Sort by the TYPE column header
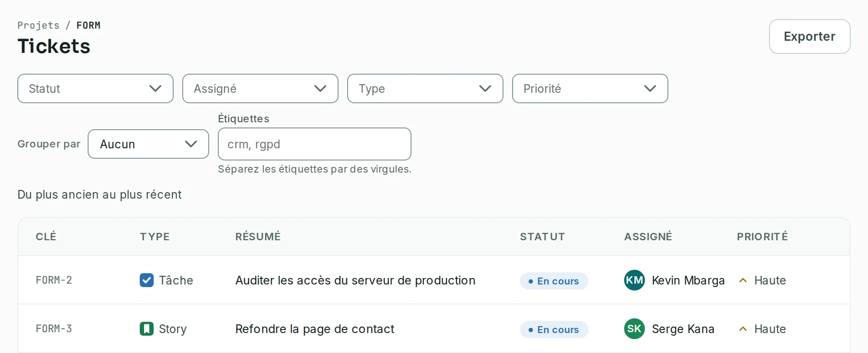The width and height of the screenshot is (868, 353). pyautogui.click(x=155, y=236)
